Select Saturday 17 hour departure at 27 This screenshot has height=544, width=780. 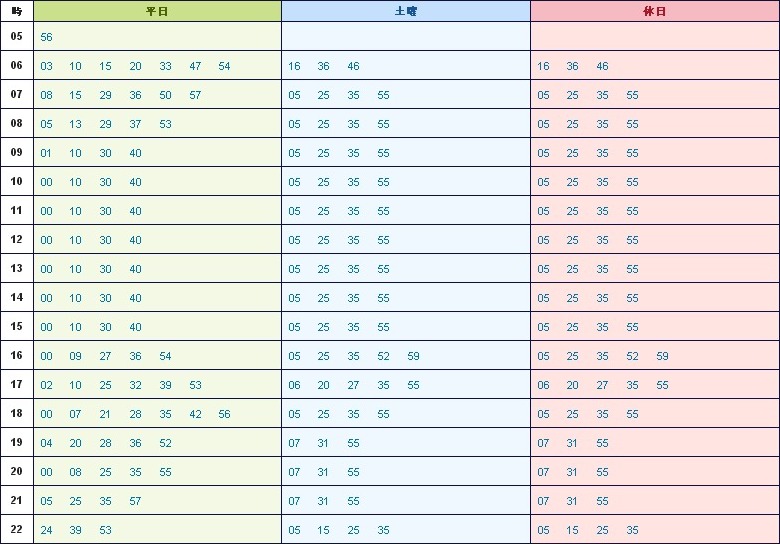pos(353,385)
